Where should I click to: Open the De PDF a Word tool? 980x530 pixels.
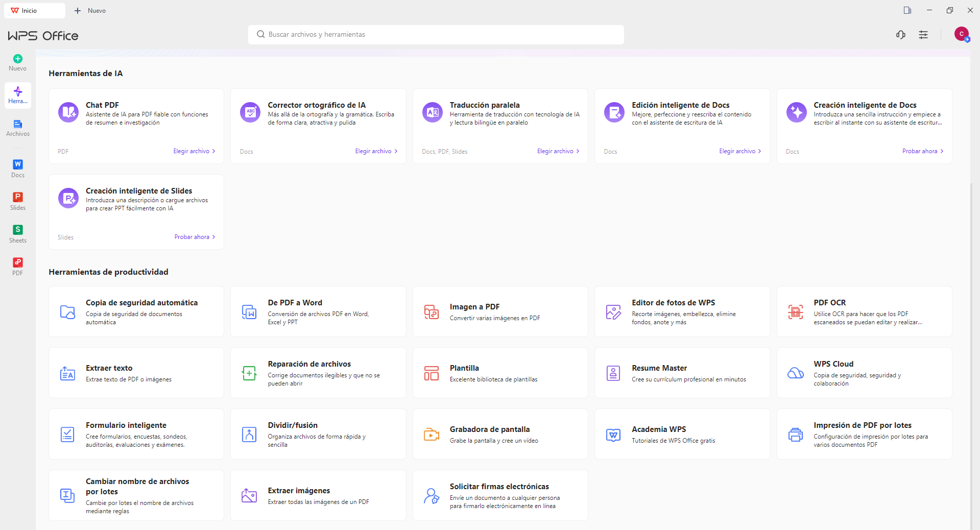(x=318, y=311)
